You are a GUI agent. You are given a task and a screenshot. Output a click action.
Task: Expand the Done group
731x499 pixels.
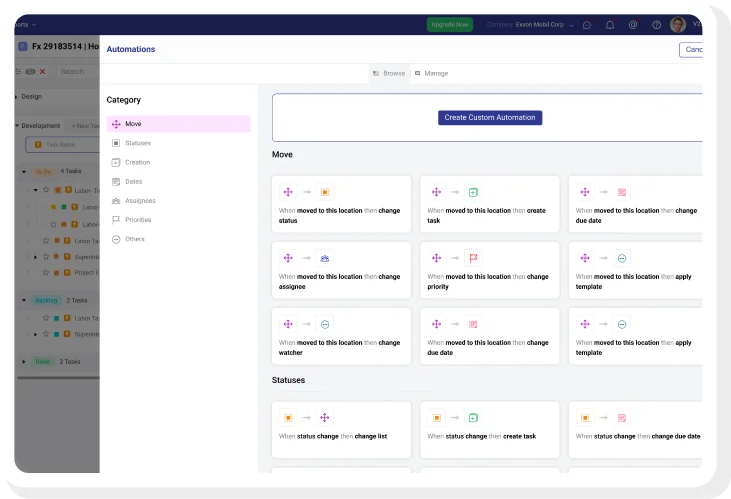[24, 361]
